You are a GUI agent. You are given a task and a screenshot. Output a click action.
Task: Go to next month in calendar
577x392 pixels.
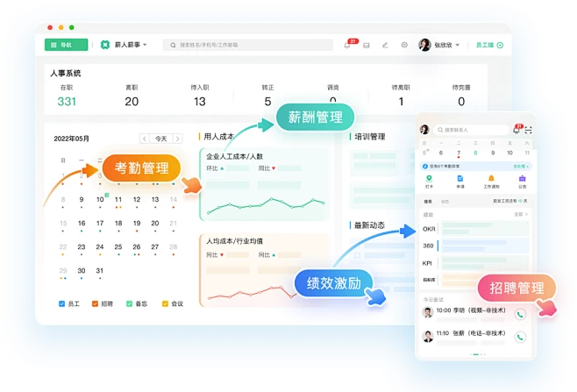coord(178,139)
